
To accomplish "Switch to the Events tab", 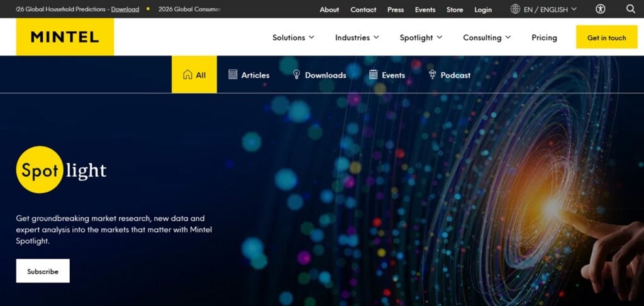I will [x=387, y=75].
